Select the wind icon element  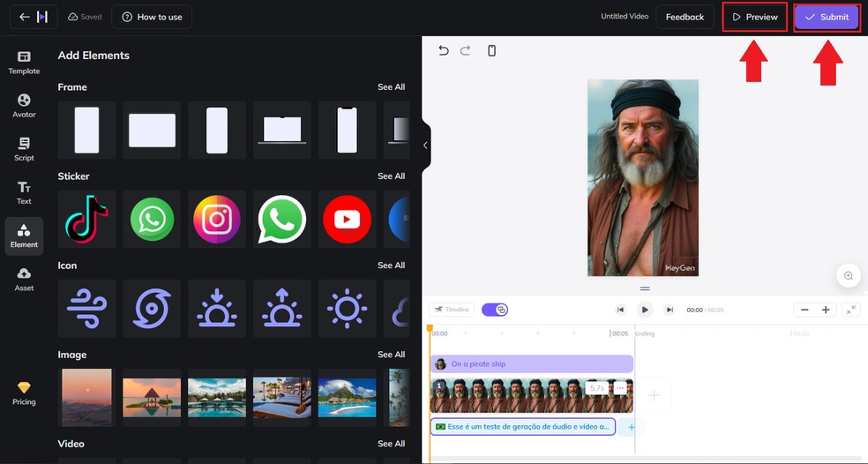click(x=86, y=309)
